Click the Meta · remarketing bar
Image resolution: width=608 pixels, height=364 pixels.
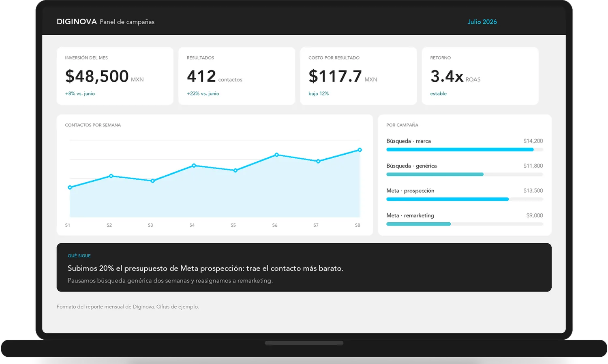tap(465, 224)
